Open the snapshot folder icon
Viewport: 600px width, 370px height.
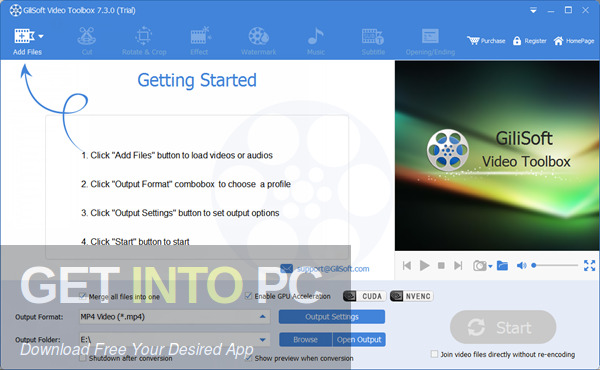[x=502, y=265]
